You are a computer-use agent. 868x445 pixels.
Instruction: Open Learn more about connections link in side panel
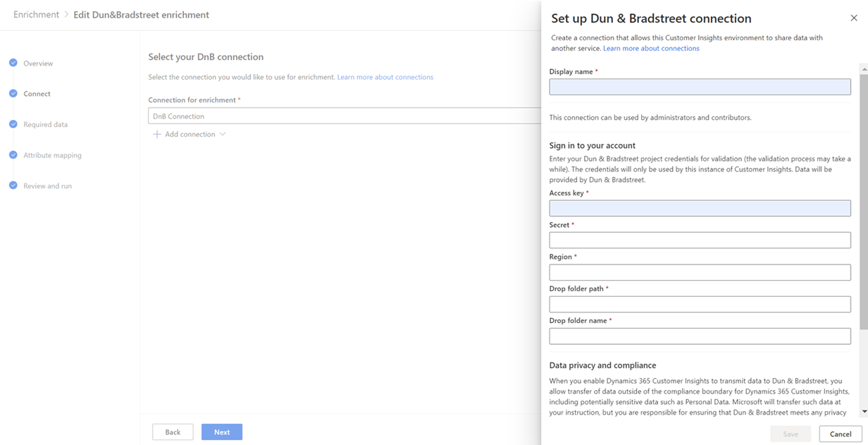point(651,48)
